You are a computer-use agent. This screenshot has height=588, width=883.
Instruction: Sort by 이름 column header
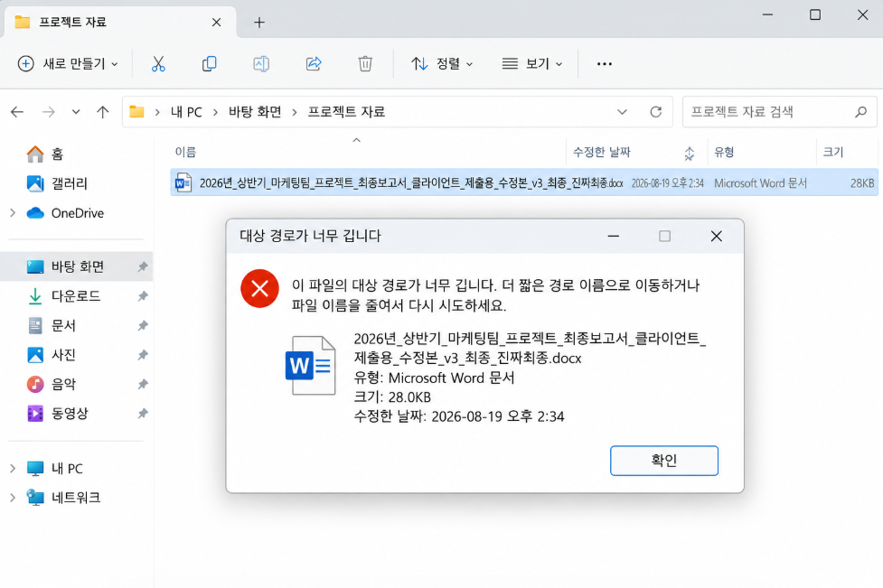(185, 153)
